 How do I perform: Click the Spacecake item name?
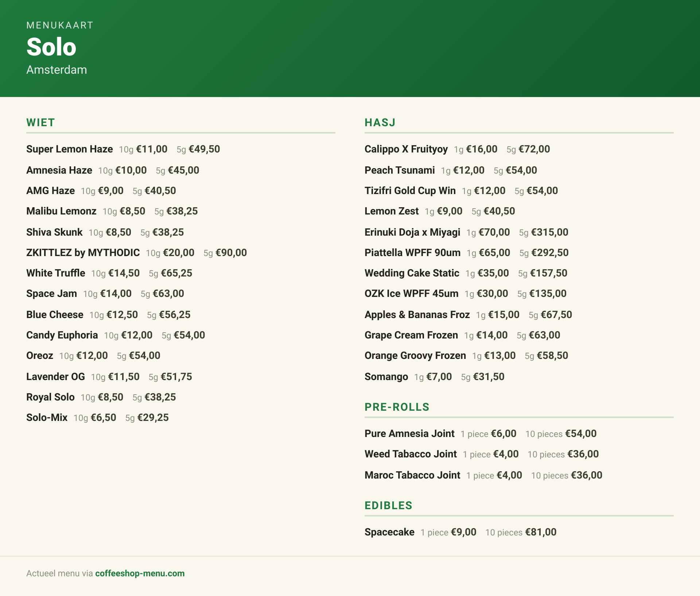[389, 532]
